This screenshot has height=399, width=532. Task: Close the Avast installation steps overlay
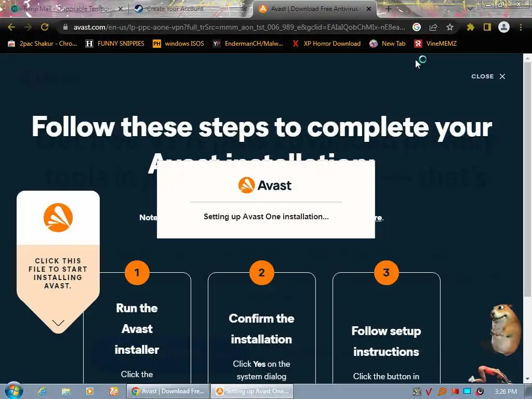click(x=488, y=76)
